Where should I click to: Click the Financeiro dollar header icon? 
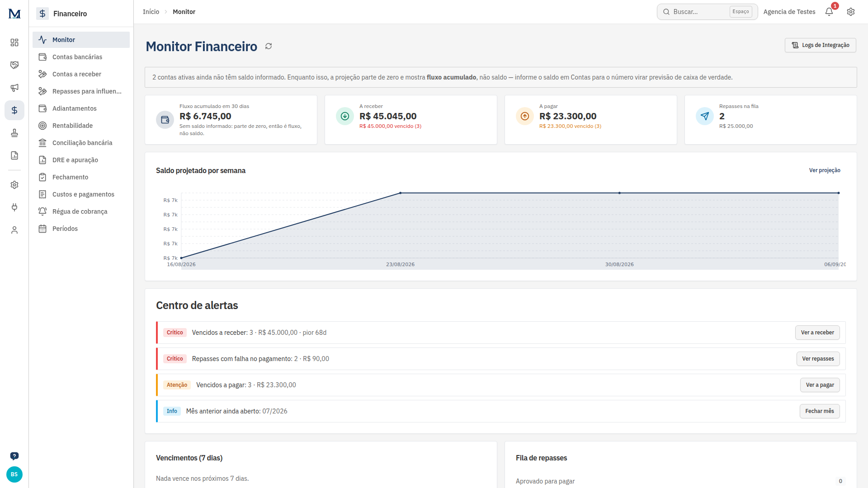[42, 14]
